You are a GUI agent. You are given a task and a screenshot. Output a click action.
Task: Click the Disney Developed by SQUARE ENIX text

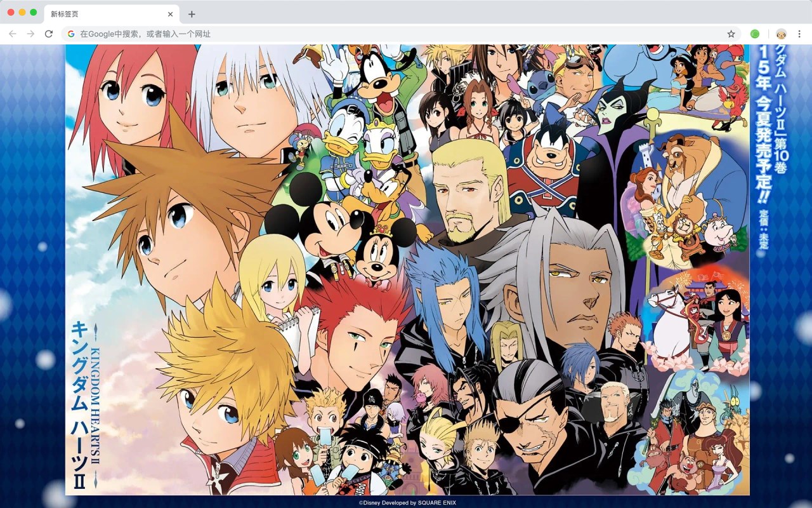407,502
